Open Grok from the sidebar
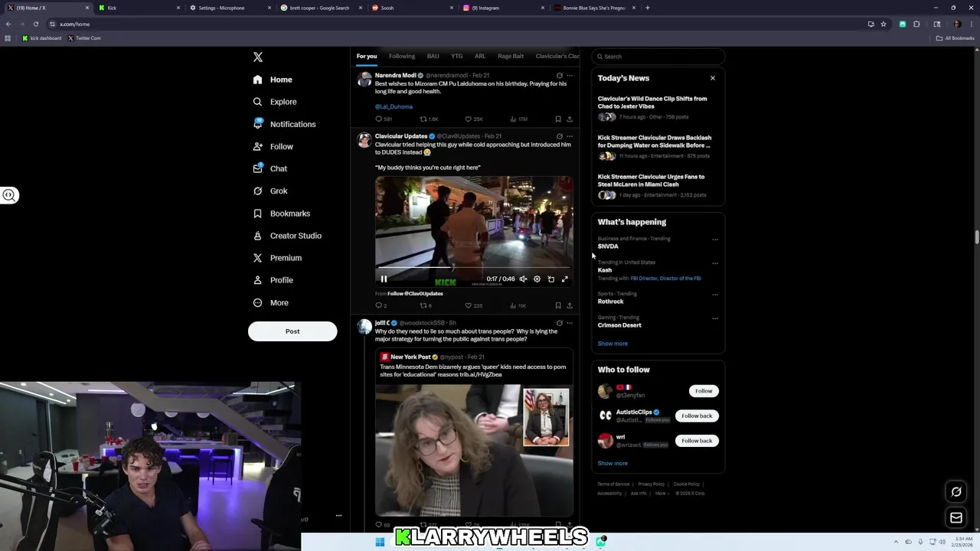The height and width of the screenshot is (551, 980). click(269, 191)
